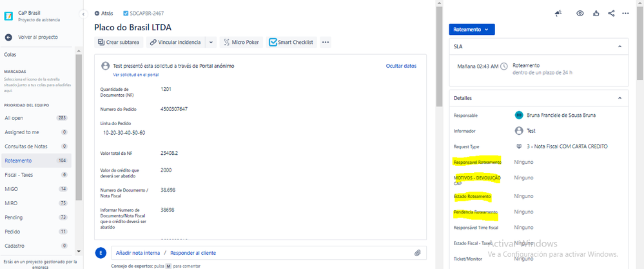Open Consultas de Notas queue
The image size is (644, 269).
pos(36,146)
